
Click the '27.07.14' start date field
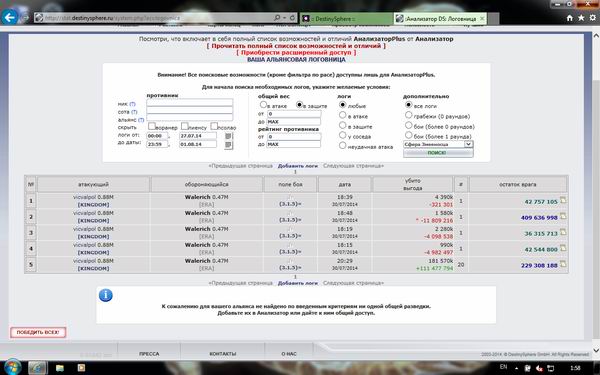[198, 136]
